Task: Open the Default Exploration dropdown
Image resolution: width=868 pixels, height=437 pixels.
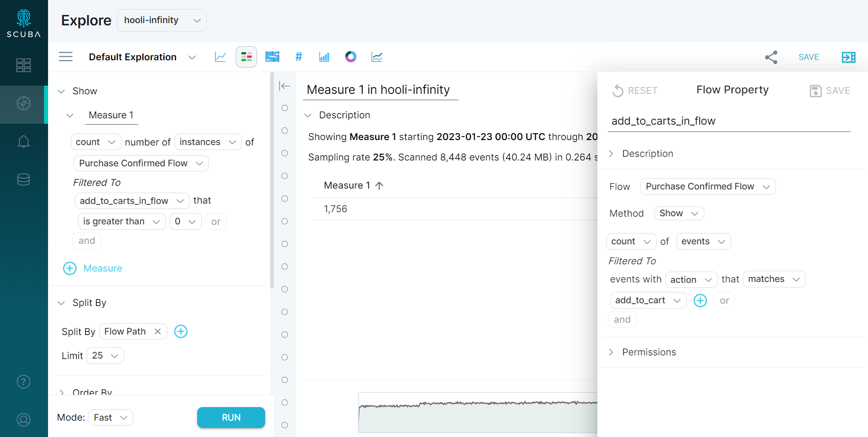Action: [142, 57]
